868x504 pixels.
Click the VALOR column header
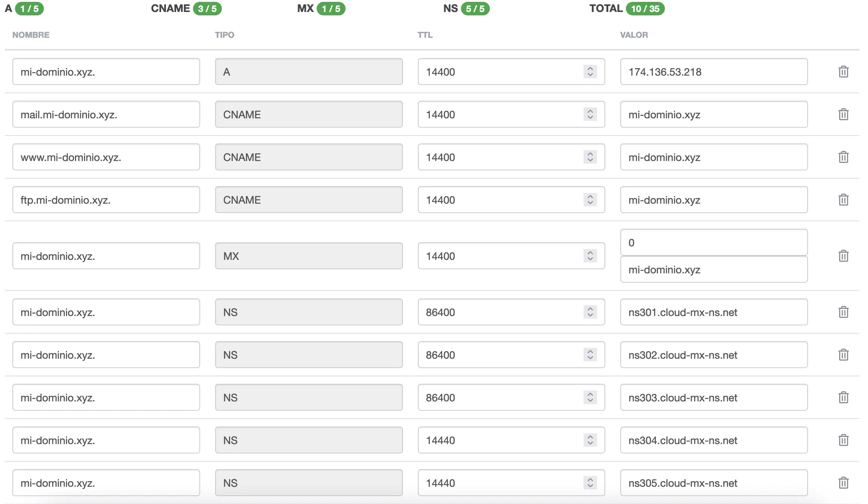click(634, 35)
